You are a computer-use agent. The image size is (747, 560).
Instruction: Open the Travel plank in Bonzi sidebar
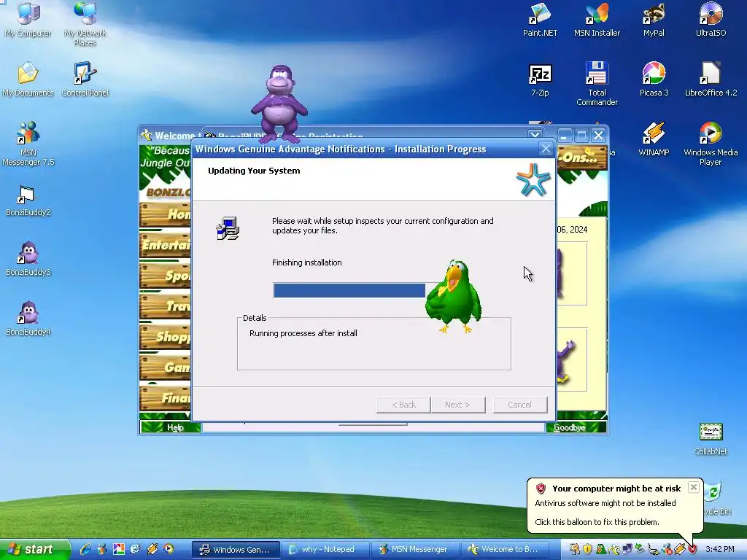[x=166, y=306]
